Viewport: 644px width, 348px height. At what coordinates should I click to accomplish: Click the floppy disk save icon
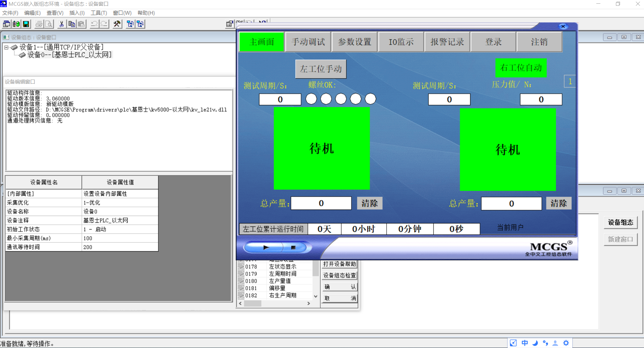[x=26, y=24]
